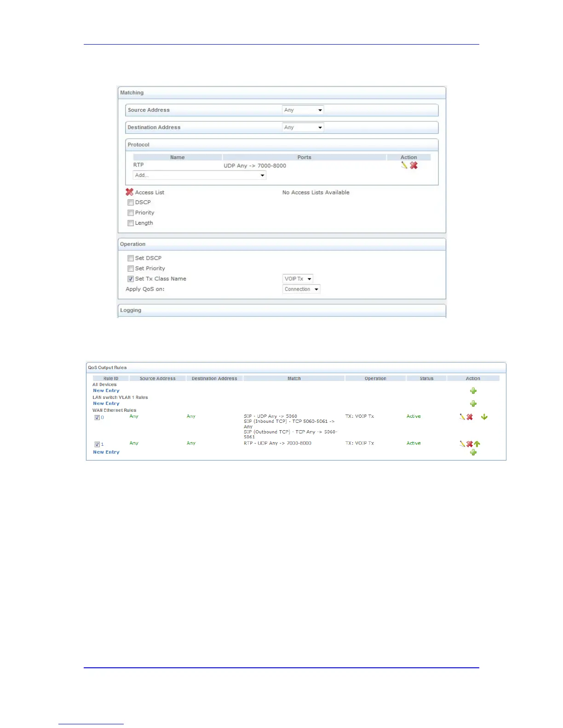Click the RTP protocol name
Viewport: 563px width, 728px height.
tap(138, 165)
